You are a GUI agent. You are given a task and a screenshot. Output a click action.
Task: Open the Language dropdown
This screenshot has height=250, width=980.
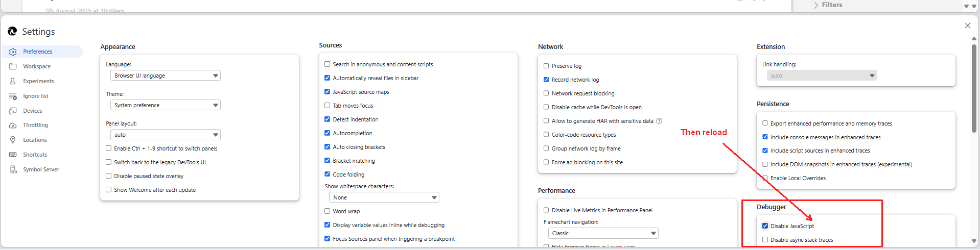pos(165,76)
